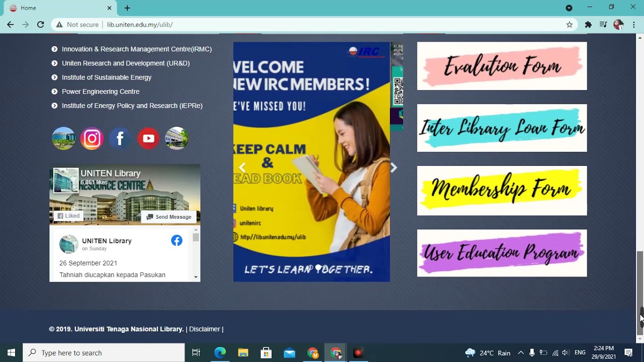Open the Mail app from the taskbar
This screenshot has height=362, width=644.
(x=289, y=352)
